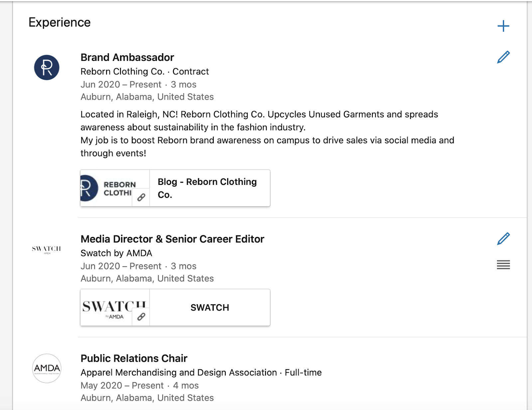Edit the Media Director experience entry
Image resolution: width=532 pixels, height=410 pixels.
[x=503, y=239]
